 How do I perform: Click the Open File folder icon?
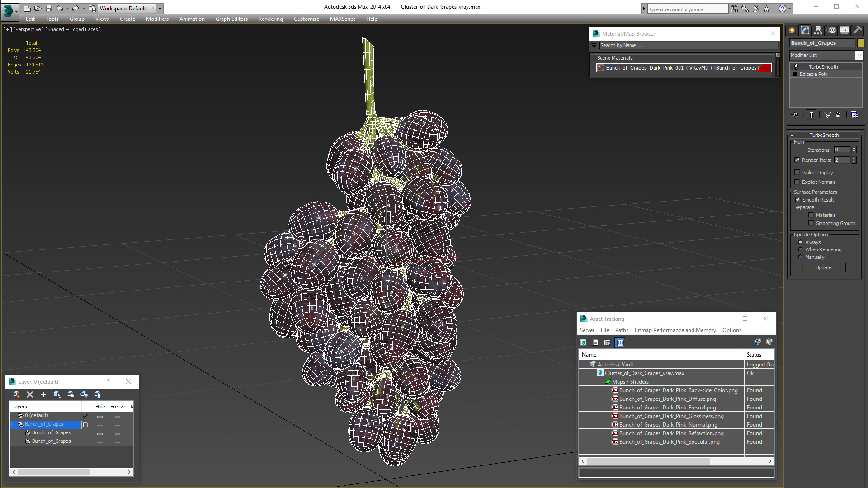(x=38, y=8)
